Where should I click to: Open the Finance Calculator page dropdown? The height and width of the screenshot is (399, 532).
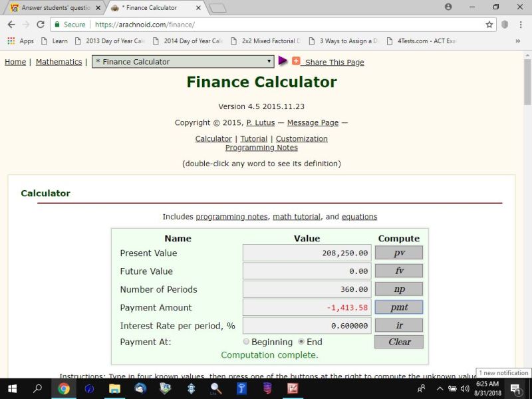(183, 62)
